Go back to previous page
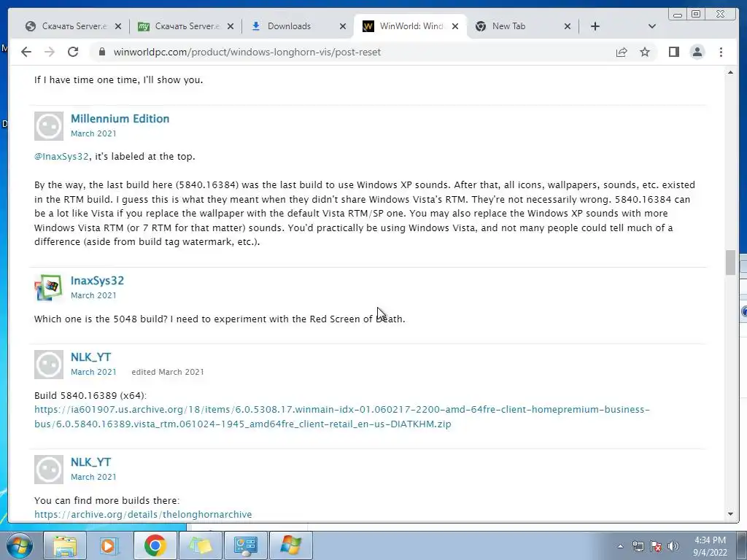The width and height of the screenshot is (747, 560). (26, 52)
